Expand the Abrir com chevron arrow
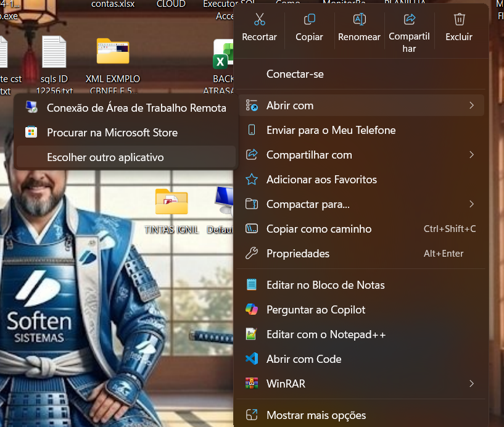Viewport: 504px width, 427px height. (x=471, y=106)
